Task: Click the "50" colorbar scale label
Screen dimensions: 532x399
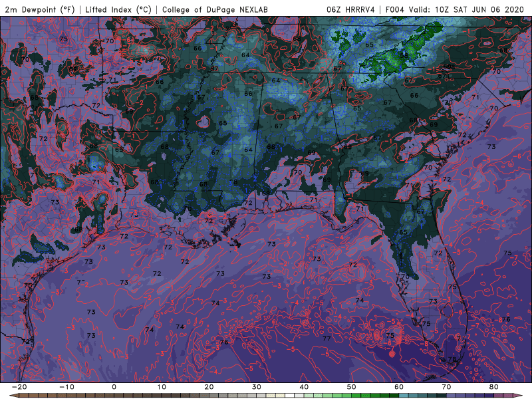Action: [x=352, y=387]
